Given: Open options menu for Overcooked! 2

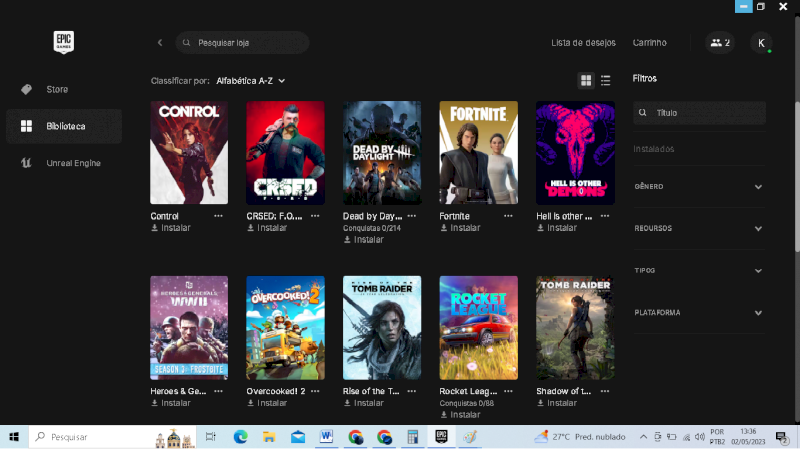Looking at the screenshot, I should [315, 391].
